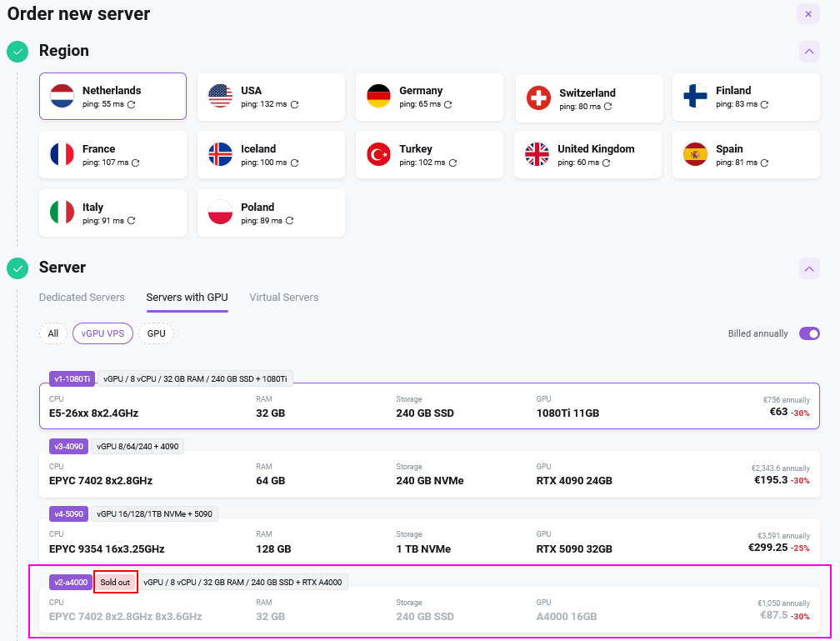Image resolution: width=840 pixels, height=641 pixels.
Task: Choose the v3-4090 server plan
Action: click(429, 474)
